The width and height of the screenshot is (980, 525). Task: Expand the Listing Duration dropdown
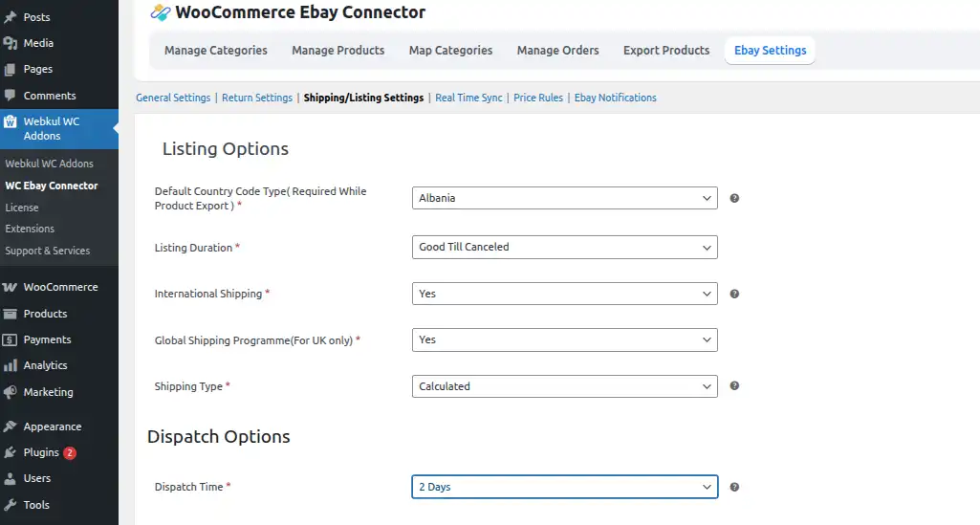click(x=564, y=247)
